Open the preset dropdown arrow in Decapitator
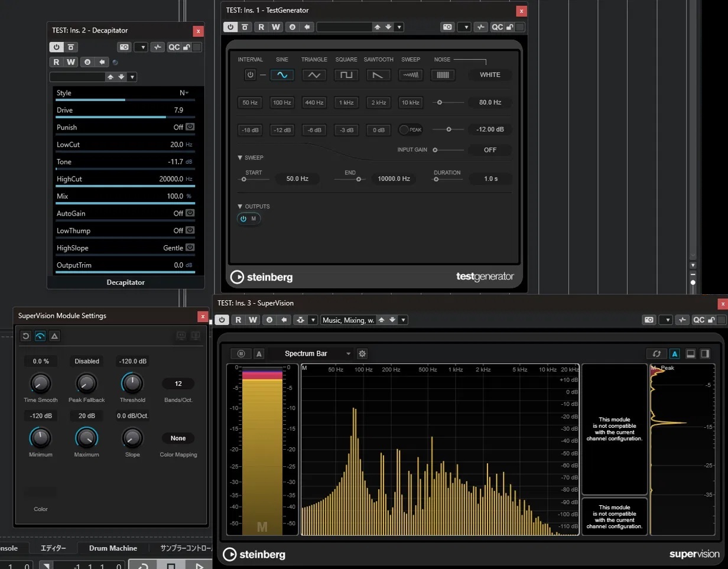The height and width of the screenshot is (569, 728). (132, 77)
